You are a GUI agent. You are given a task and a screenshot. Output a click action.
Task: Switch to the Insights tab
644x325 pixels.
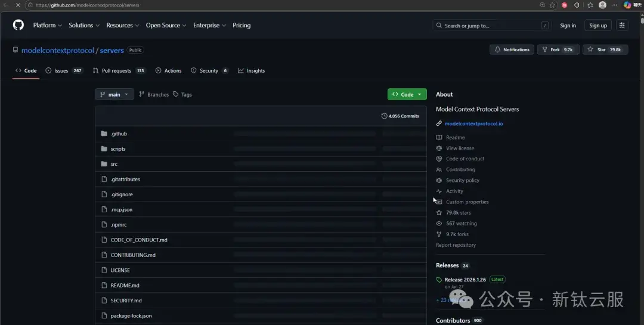[252, 71]
